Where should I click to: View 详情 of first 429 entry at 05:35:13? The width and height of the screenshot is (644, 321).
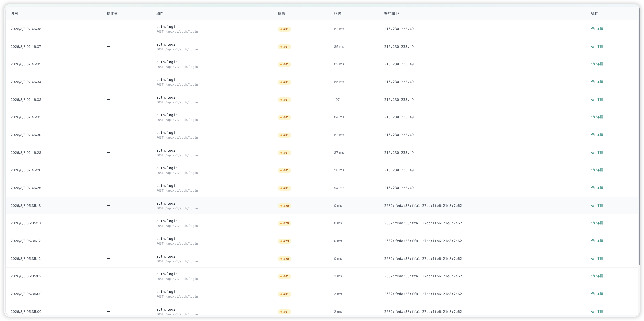point(597,206)
